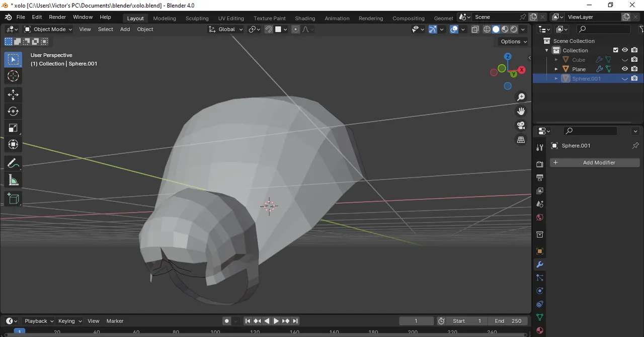Open the Playback dropdown in timeline
644x337 pixels.
[39, 321]
